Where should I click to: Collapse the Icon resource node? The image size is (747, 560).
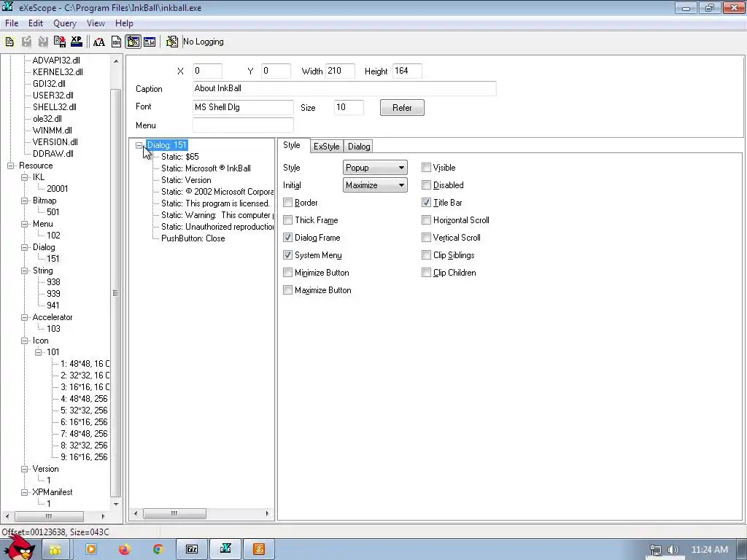[x=24, y=341]
